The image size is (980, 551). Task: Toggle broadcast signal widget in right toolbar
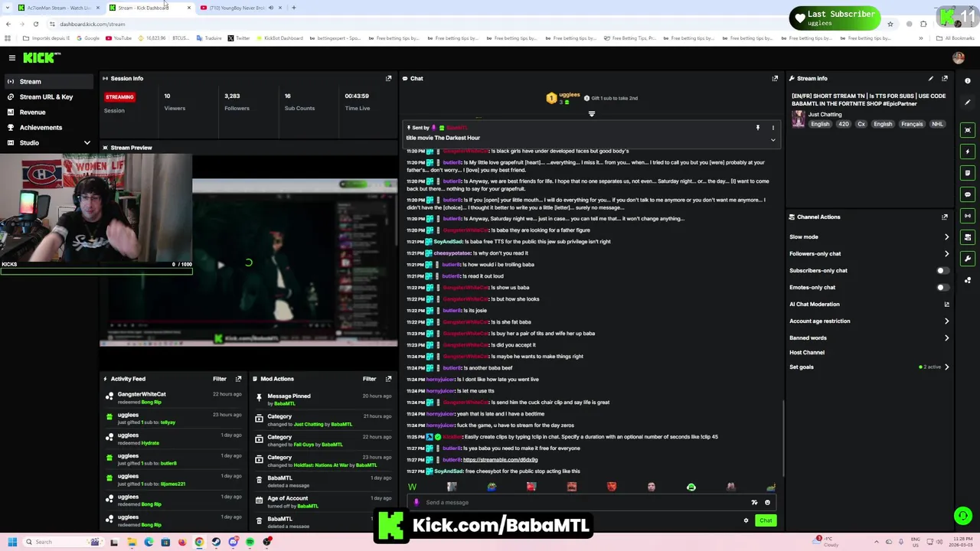(x=968, y=216)
